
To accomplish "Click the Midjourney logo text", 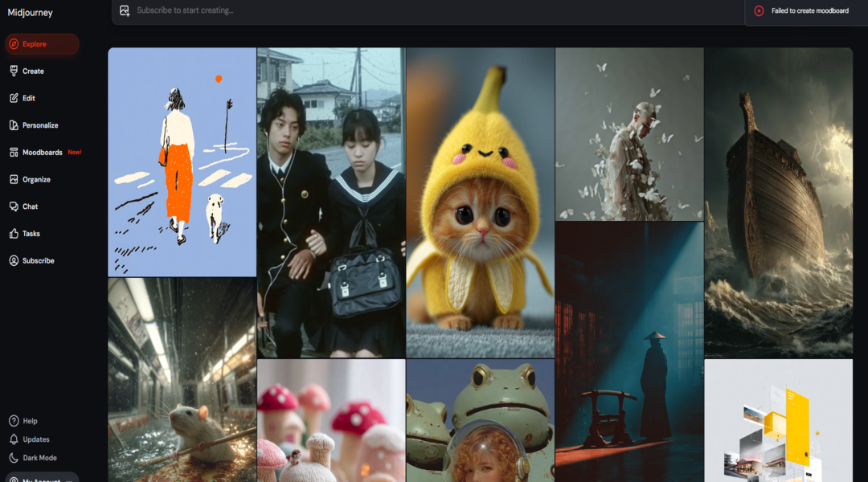I will (x=30, y=12).
